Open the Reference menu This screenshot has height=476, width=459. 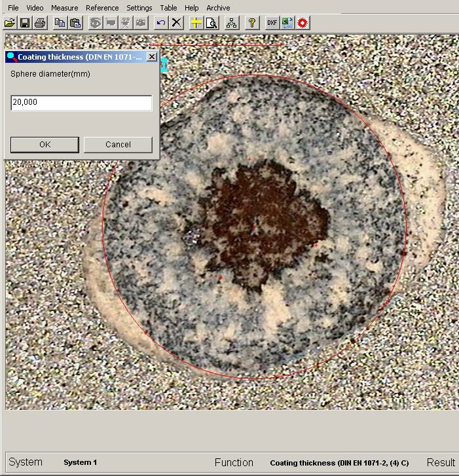pos(102,8)
